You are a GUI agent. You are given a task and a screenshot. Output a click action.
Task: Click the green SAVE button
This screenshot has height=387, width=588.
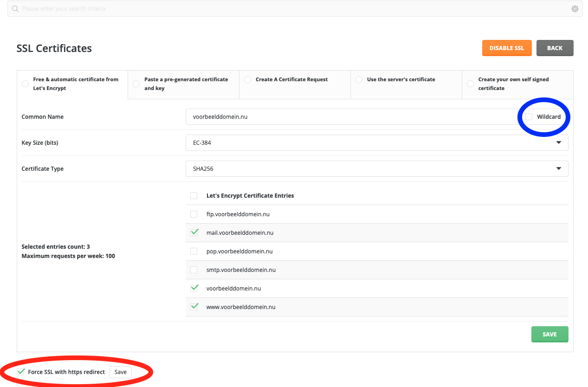coord(549,334)
